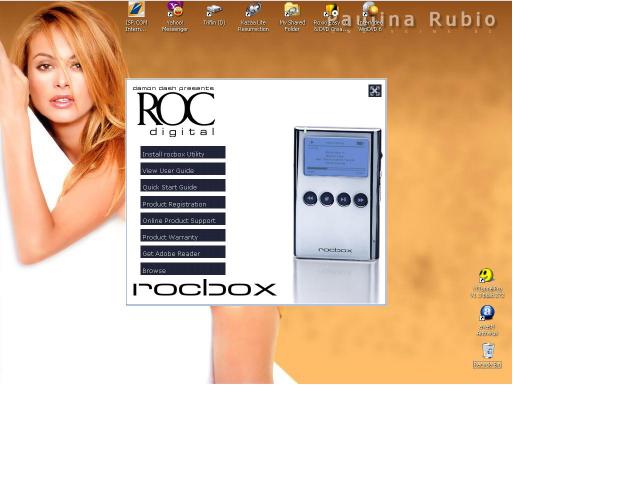Launch Yahoo! Messenger desktop shortcut

[x=175, y=16]
